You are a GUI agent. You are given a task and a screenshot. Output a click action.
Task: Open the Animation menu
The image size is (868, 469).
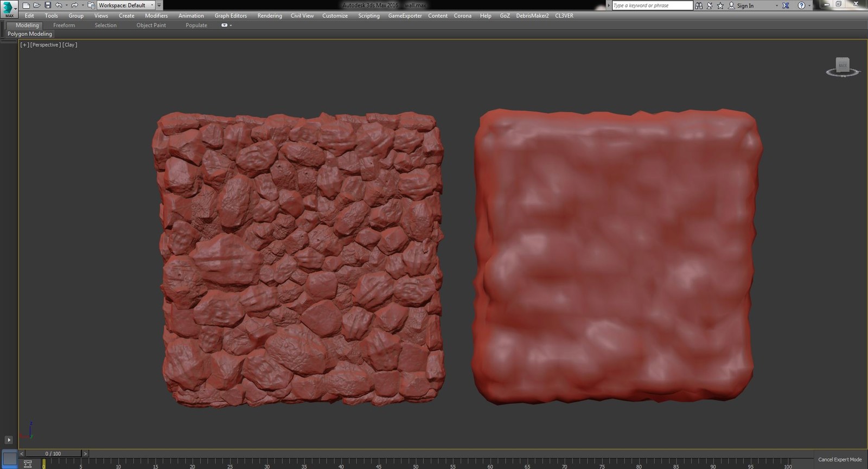point(191,16)
